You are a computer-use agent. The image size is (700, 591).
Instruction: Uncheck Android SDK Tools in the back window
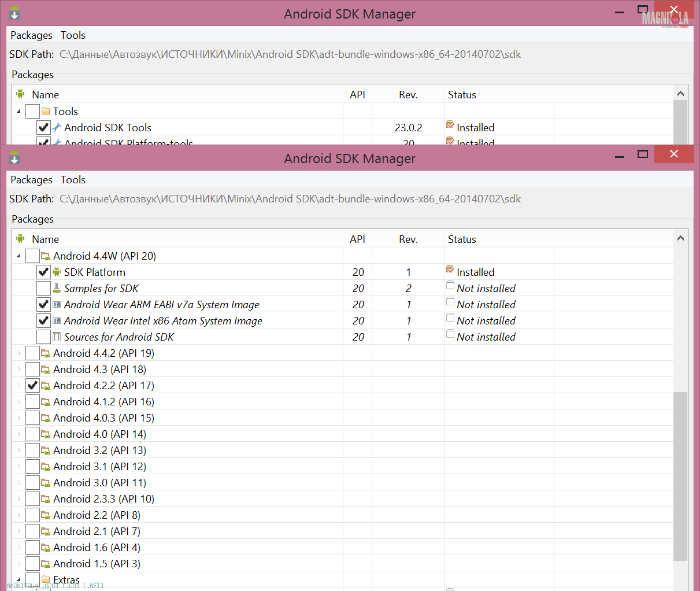(x=43, y=127)
